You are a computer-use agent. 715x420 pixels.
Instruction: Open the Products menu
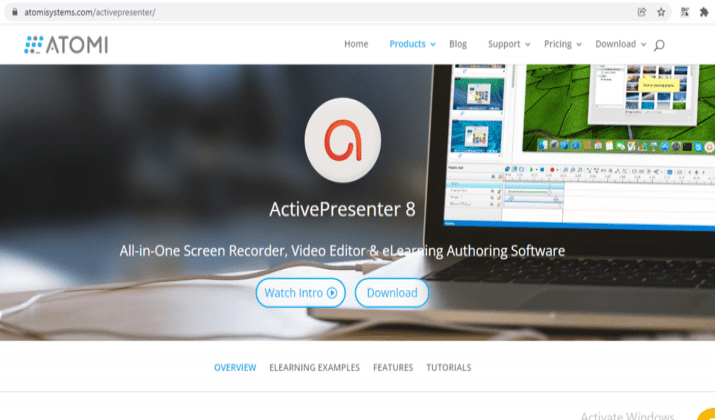tap(407, 44)
